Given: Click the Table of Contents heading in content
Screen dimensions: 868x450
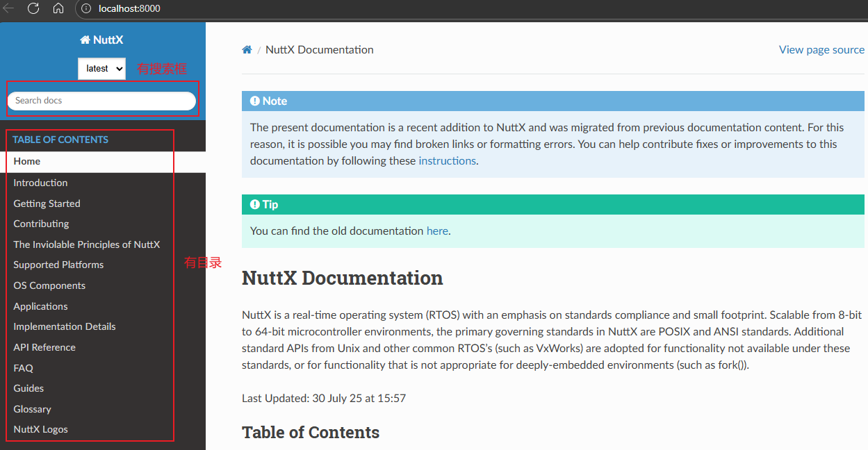Looking at the screenshot, I should (x=311, y=432).
